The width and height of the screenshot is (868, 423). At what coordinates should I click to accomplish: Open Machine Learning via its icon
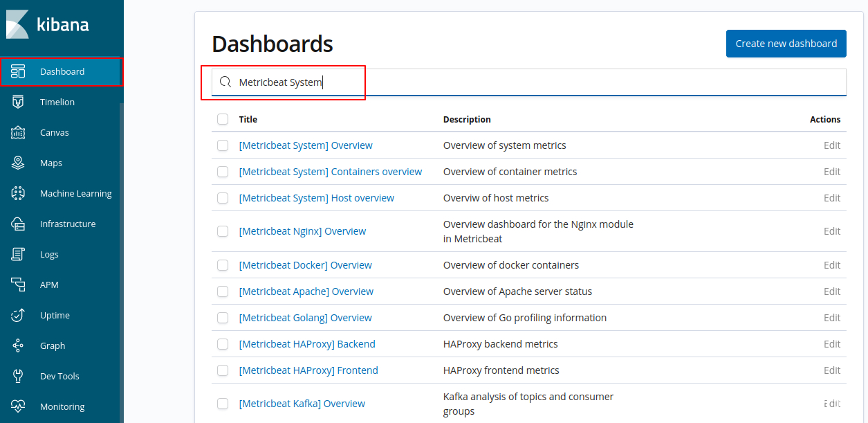[x=18, y=193]
